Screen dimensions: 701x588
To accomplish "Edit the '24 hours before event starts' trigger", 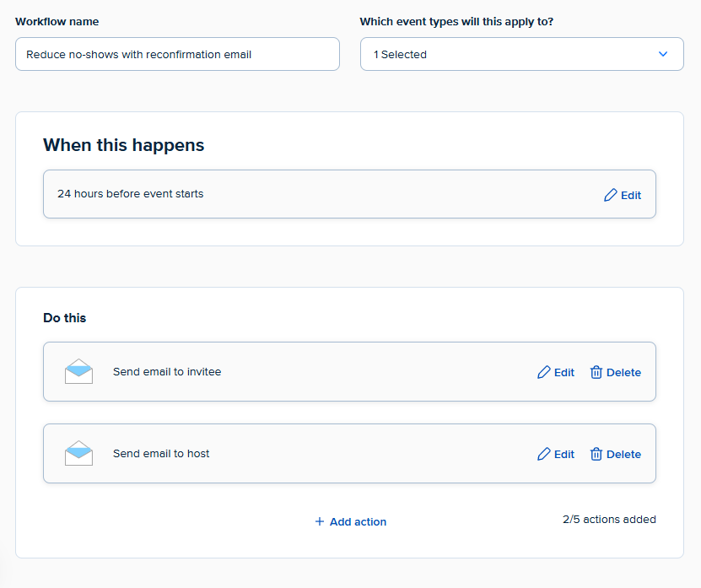I will coord(623,195).
